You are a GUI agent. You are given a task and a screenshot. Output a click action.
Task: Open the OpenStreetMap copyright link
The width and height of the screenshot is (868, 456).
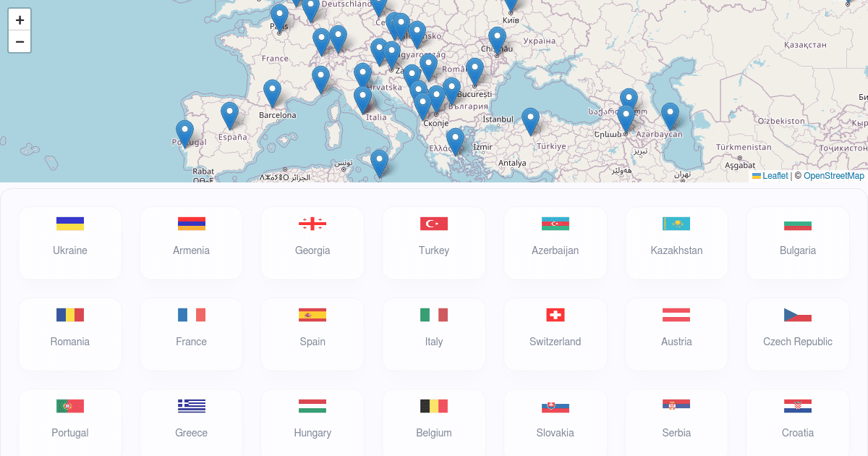(x=833, y=176)
